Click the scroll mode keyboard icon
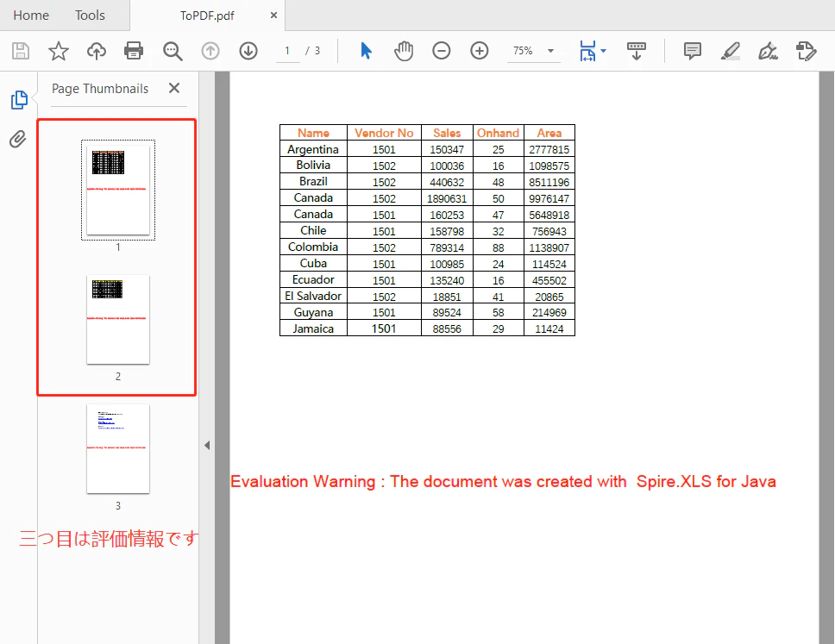The image size is (835, 644). [637, 51]
